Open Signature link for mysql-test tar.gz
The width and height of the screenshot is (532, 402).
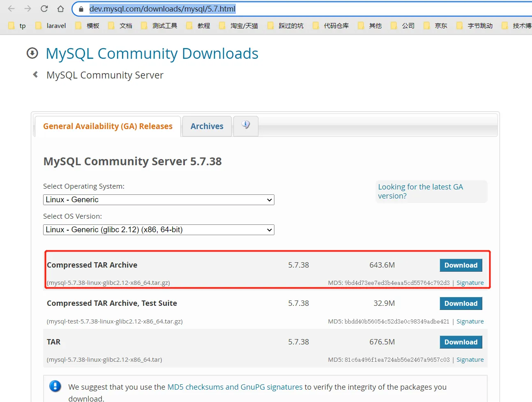click(470, 321)
